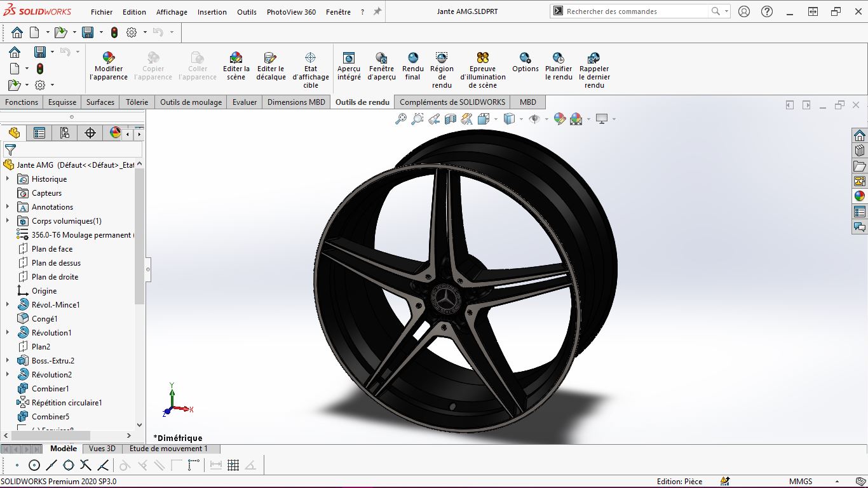Open Compléments de SOLIDWORKS tab

[x=452, y=102]
